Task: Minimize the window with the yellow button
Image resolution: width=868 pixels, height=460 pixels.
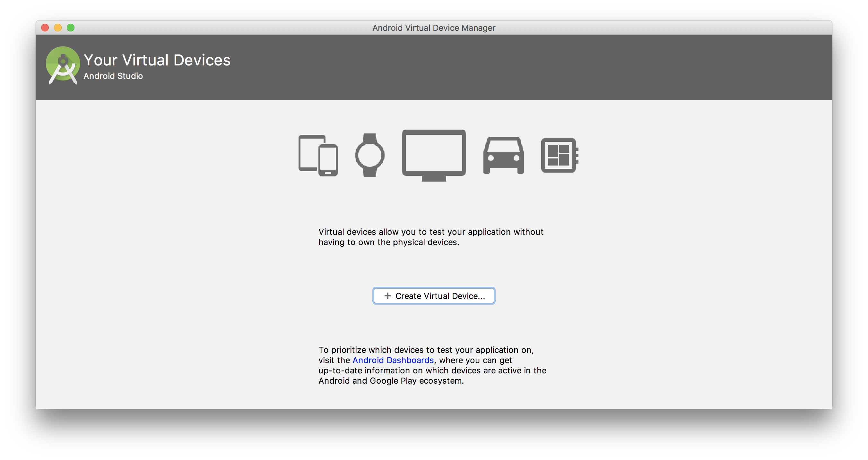Action: coord(58,28)
